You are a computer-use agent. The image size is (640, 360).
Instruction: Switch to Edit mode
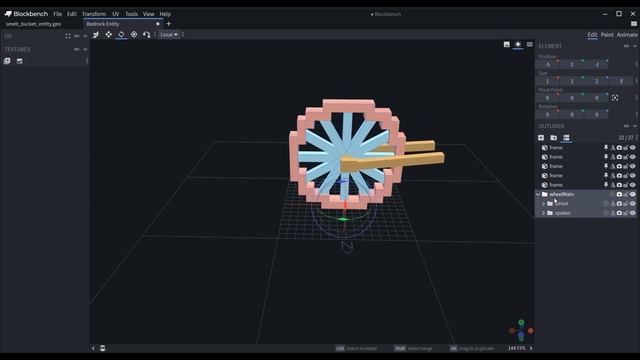pyautogui.click(x=592, y=35)
